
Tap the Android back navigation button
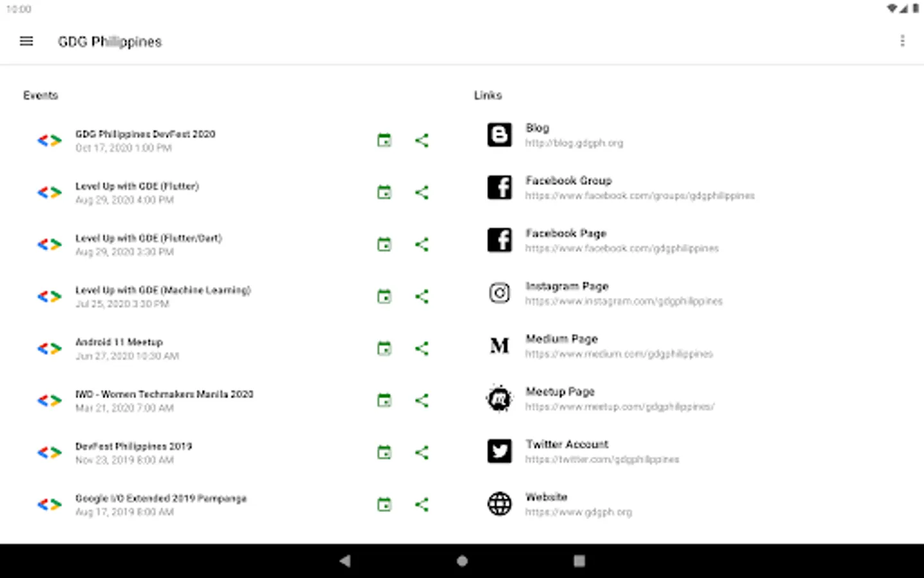(x=345, y=561)
